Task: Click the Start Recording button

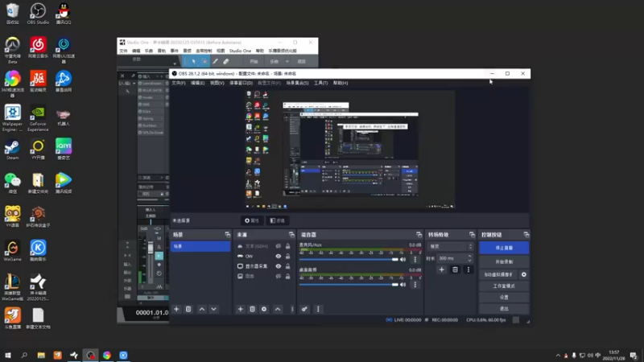Action: click(504, 262)
